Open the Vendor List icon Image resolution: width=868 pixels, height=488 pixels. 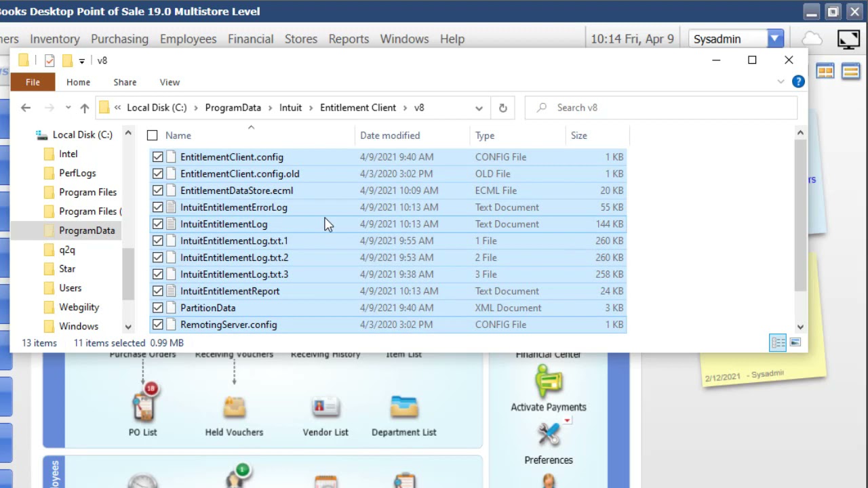(x=325, y=407)
